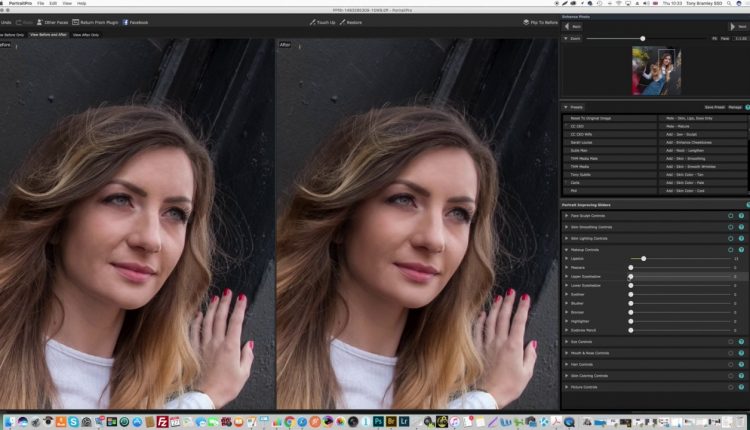Click the teal icon in the Skin Coloring Controls row
The image size is (750, 430).
(x=741, y=375)
